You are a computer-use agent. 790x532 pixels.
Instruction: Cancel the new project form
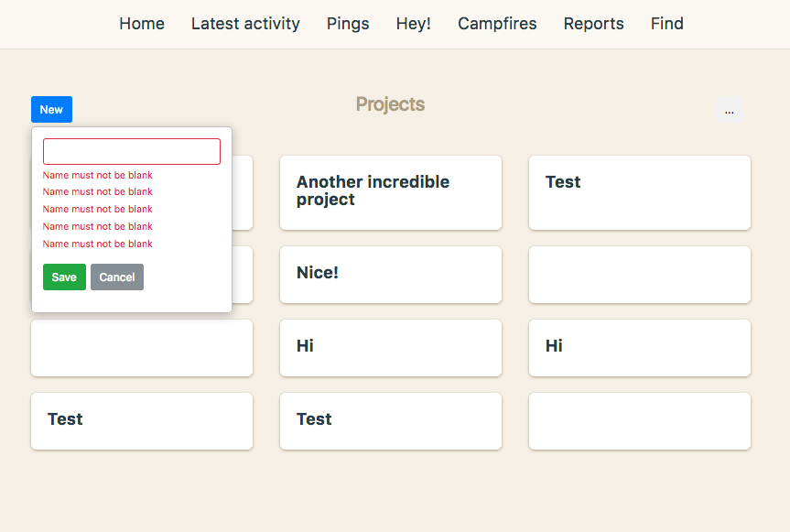point(117,277)
